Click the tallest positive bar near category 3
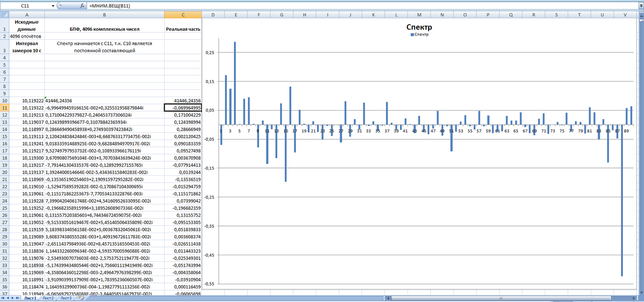Image resolution: width=644 pixels, height=302 pixels. pos(235,83)
